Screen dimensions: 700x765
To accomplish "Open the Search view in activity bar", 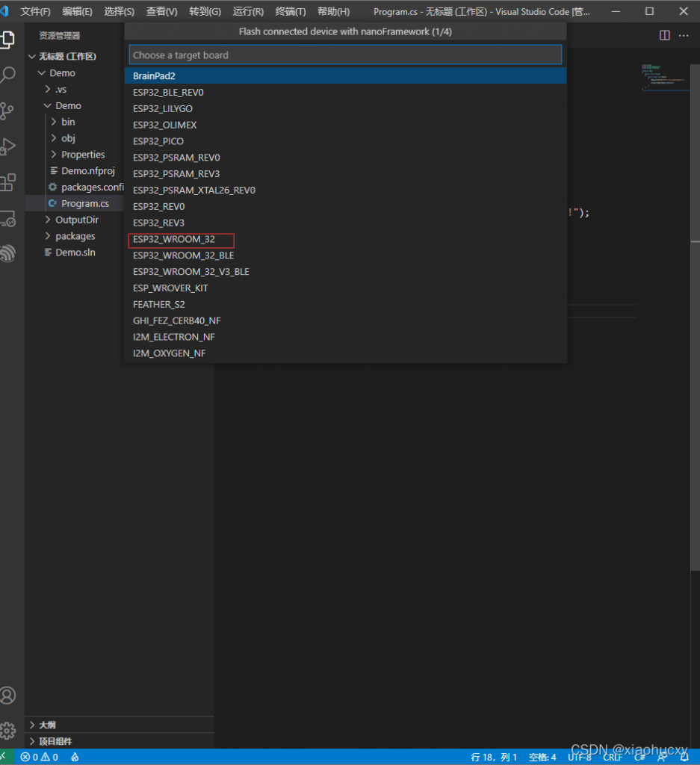I will coord(7,75).
